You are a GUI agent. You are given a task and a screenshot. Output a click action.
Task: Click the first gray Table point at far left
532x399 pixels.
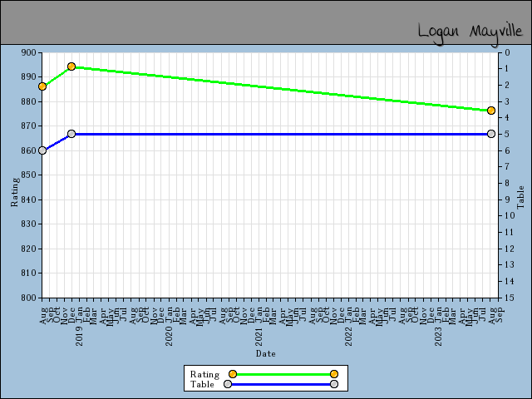click(x=42, y=150)
